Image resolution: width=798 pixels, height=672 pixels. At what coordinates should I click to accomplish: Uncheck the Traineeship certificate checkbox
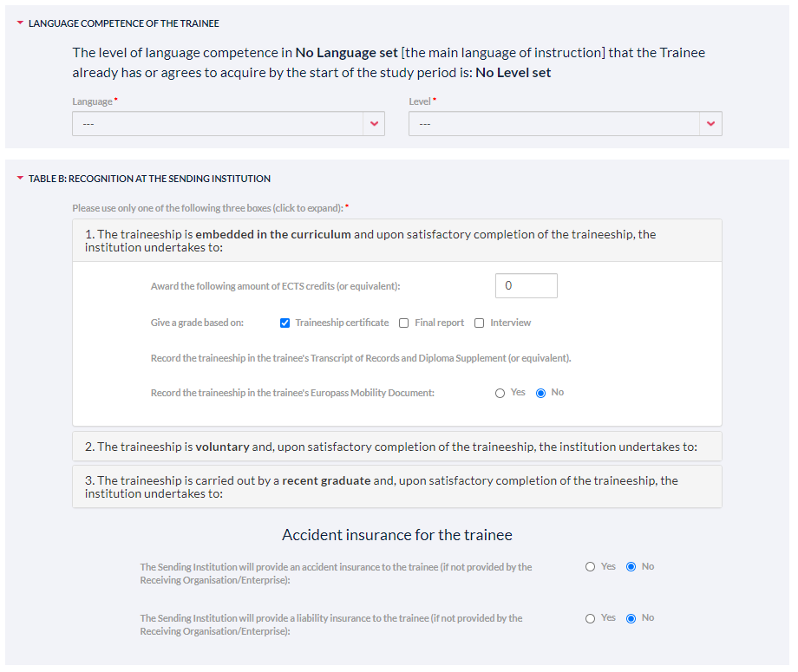click(285, 323)
